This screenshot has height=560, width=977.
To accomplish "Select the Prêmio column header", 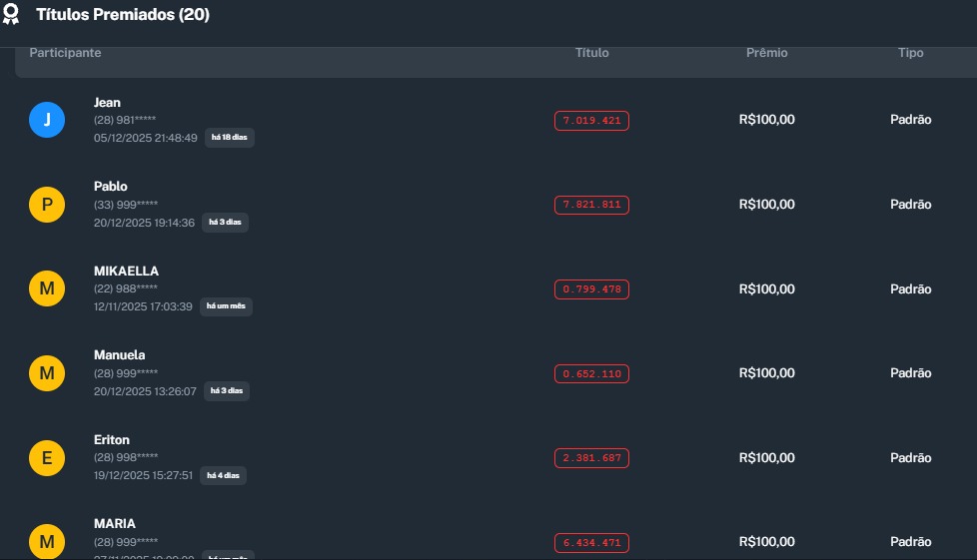I will click(767, 53).
